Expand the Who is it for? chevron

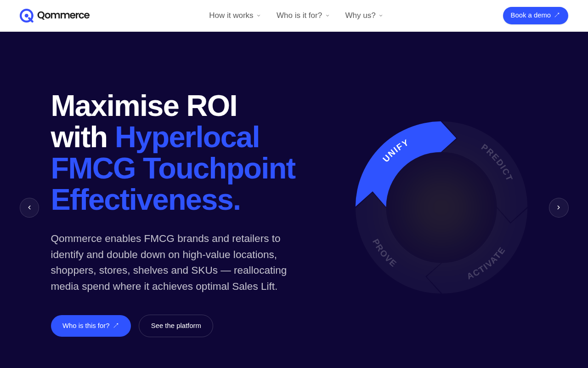pyautogui.click(x=328, y=16)
